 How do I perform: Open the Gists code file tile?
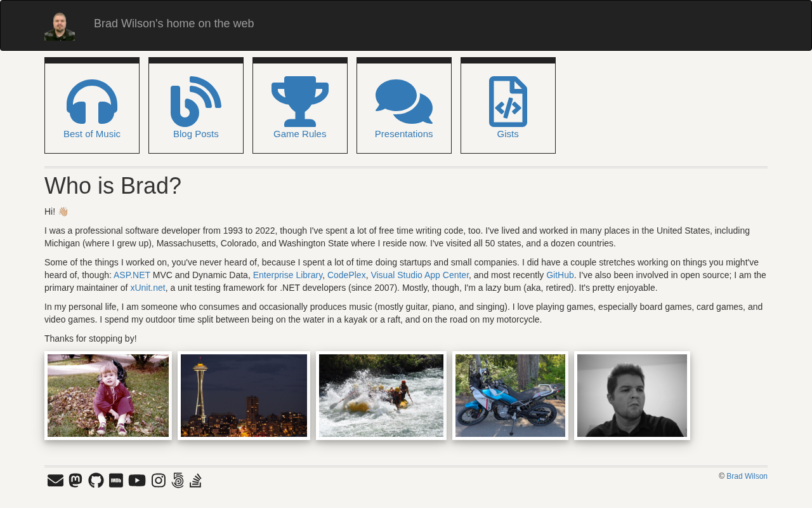[508, 105]
